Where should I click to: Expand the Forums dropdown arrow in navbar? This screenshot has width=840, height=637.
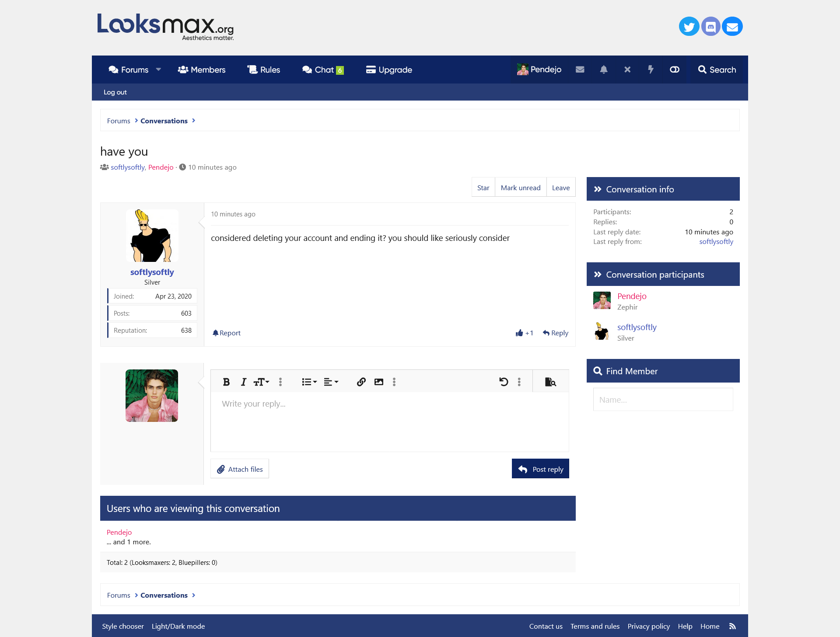pyautogui.click(x=158, y=70)
